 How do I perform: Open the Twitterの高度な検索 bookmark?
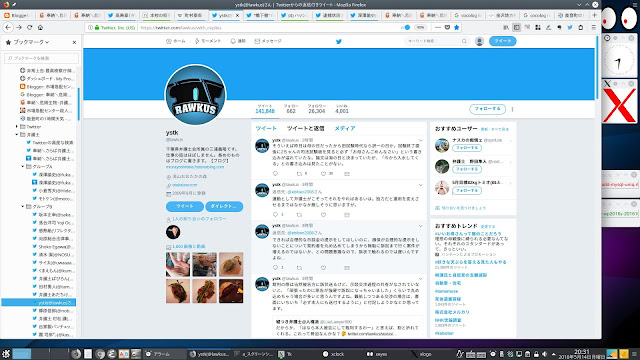(50, 142)
